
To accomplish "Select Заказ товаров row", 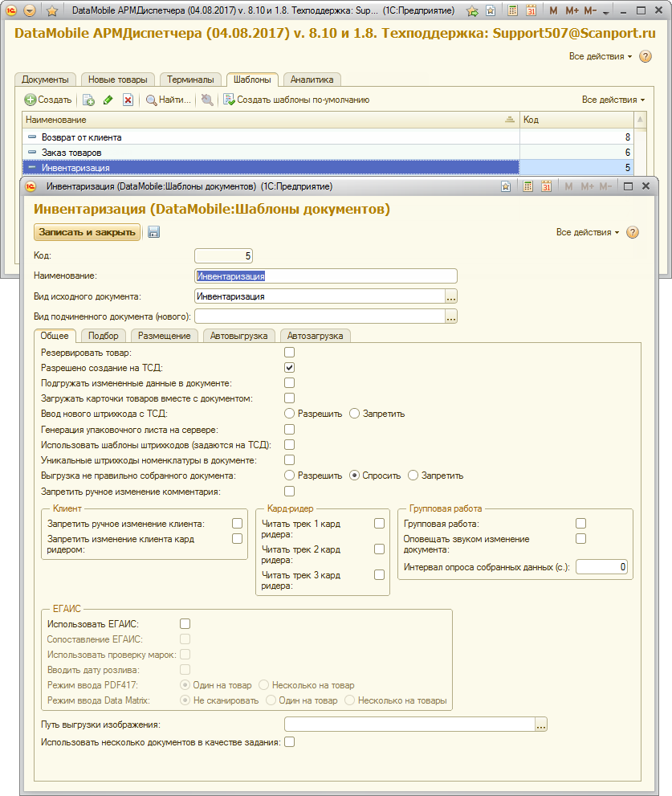I will [x=328, y=153].
